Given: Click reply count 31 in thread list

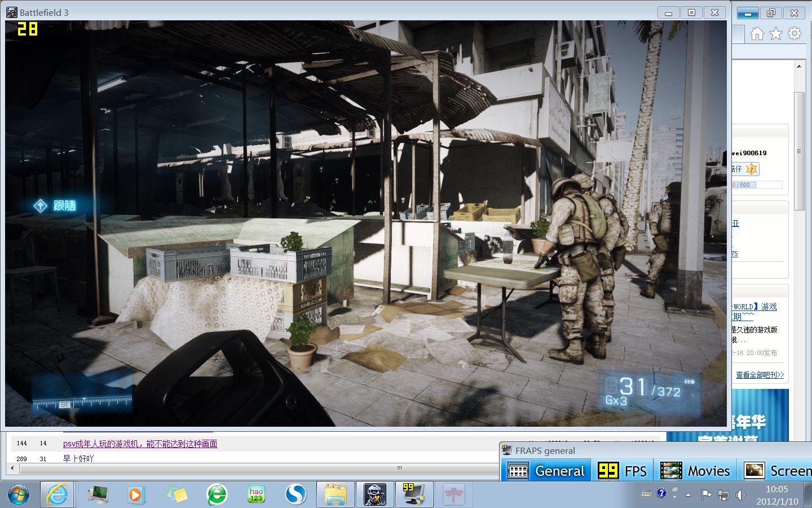Looking at the screenshot, I should [x=43, y=458].
